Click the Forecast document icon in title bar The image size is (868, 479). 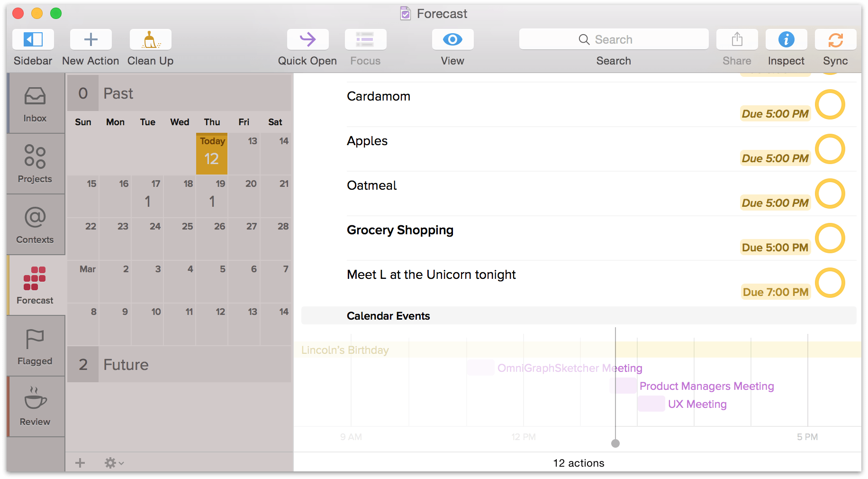[x=406, y=13]
